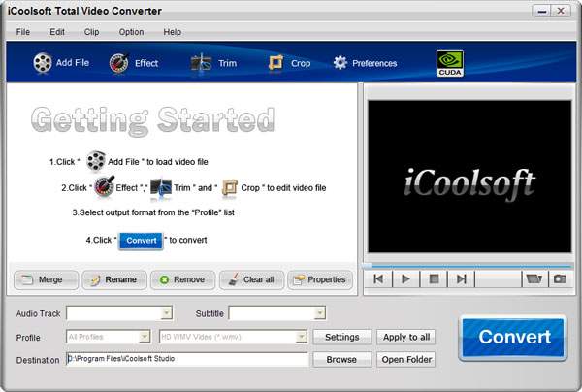Viewport: 582px width, 392px height.
Task: Play the preview video
Action: pos(405,278)
